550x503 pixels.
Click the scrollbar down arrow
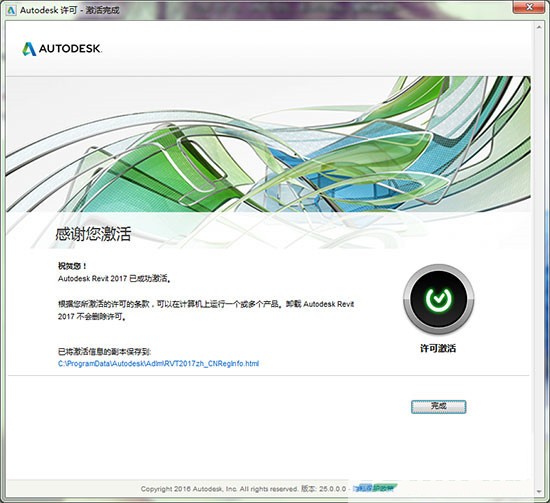point(539,491)
